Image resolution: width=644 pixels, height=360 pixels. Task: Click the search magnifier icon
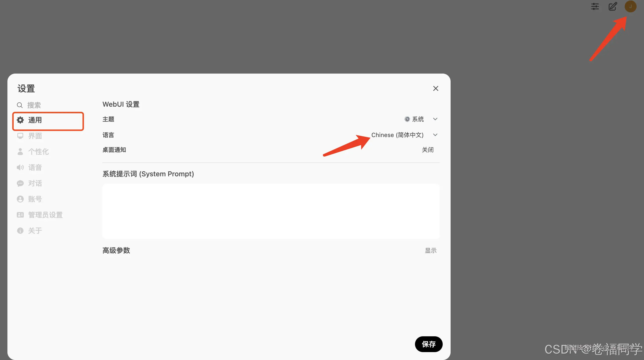click(x=20, y=105)
